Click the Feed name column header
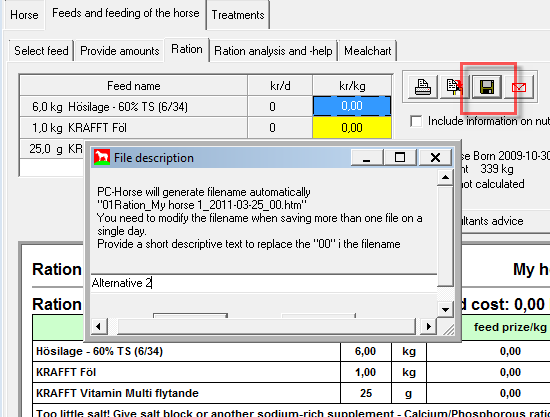This screenshot has height=417, width=550. coord(134,86)
